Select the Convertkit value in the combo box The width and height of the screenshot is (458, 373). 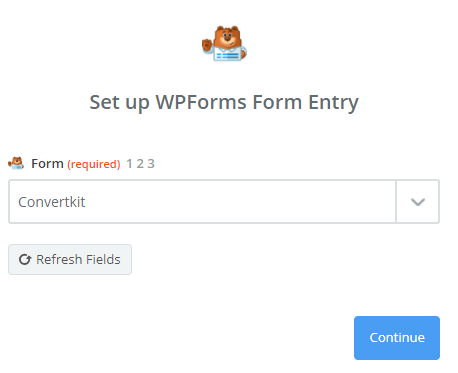(52, 202)
